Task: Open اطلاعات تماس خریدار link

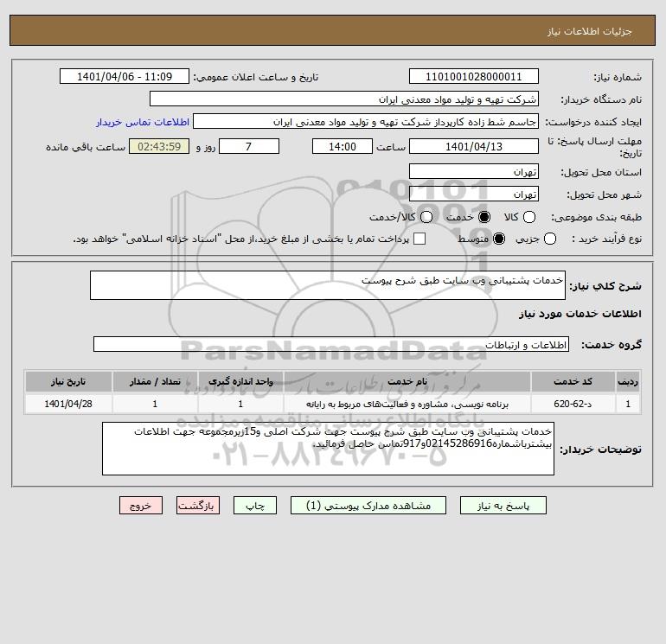Action: pyautogui.click(x=143, y=122)
